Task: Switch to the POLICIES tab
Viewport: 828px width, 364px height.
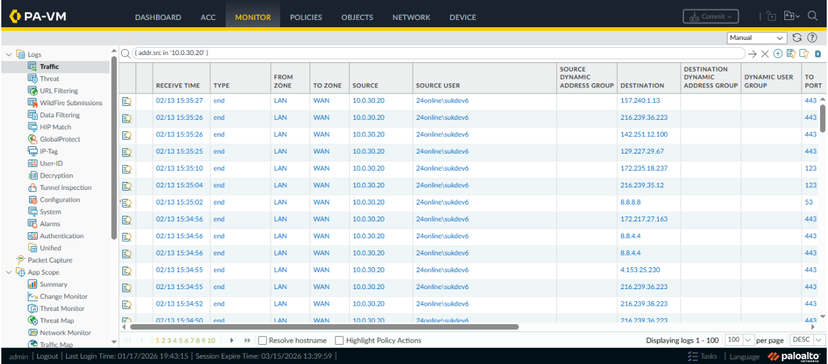Action: tap(306, 17)
